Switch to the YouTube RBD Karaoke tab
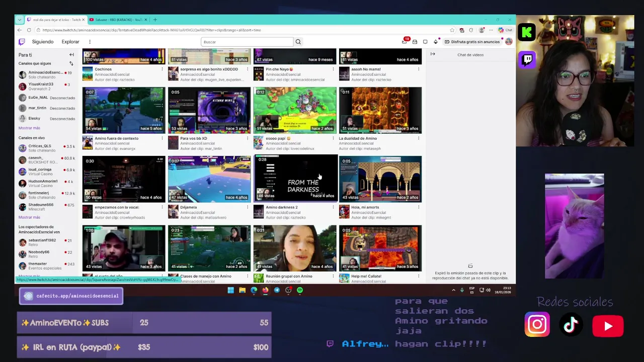Image resolution: width=644 pixels, height=362 pixels. [118, 20]
